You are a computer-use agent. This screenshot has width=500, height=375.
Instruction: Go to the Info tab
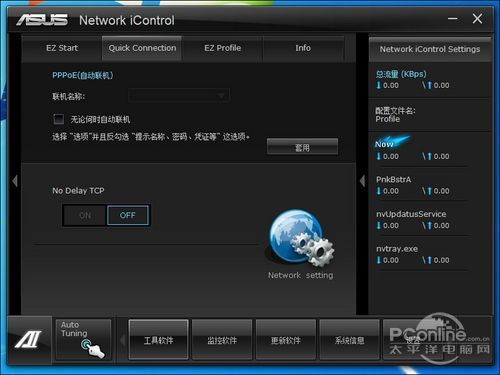click(303, 48)
